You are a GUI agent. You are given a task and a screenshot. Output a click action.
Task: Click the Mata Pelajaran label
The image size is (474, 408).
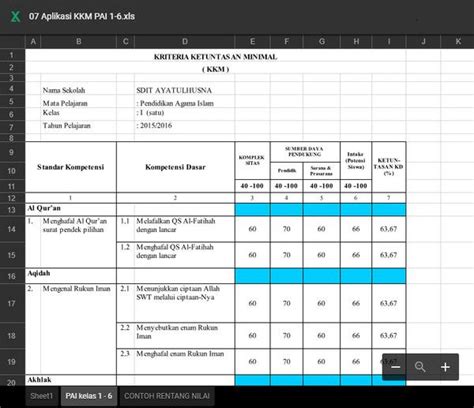pos(65,103)
